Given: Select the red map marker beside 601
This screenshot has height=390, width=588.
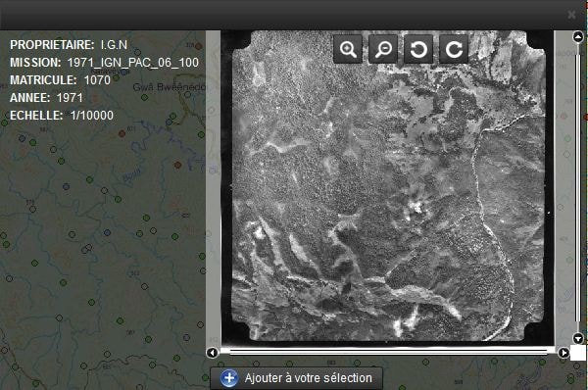Looking at the screenshot, I should point(122,133).
